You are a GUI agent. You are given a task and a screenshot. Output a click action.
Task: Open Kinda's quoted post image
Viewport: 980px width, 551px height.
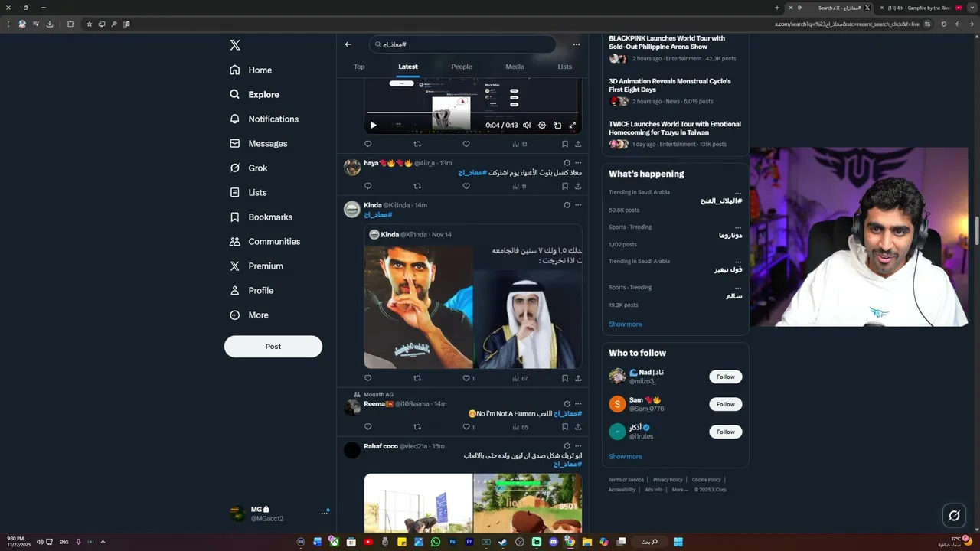pos(472,307)
